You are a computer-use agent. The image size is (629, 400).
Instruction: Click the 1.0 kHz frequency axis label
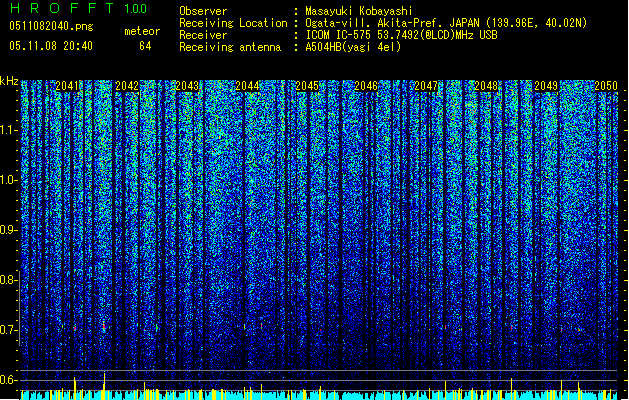[x=9, y=180]
